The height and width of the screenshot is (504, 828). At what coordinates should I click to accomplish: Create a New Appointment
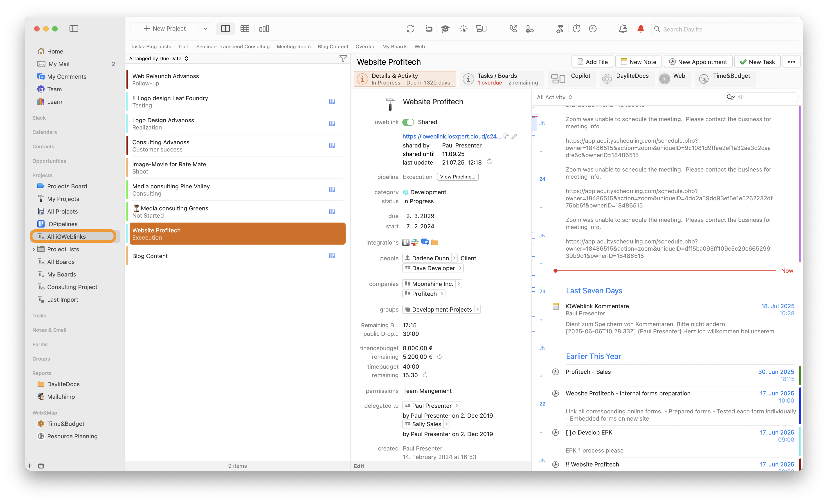[698, 62]
